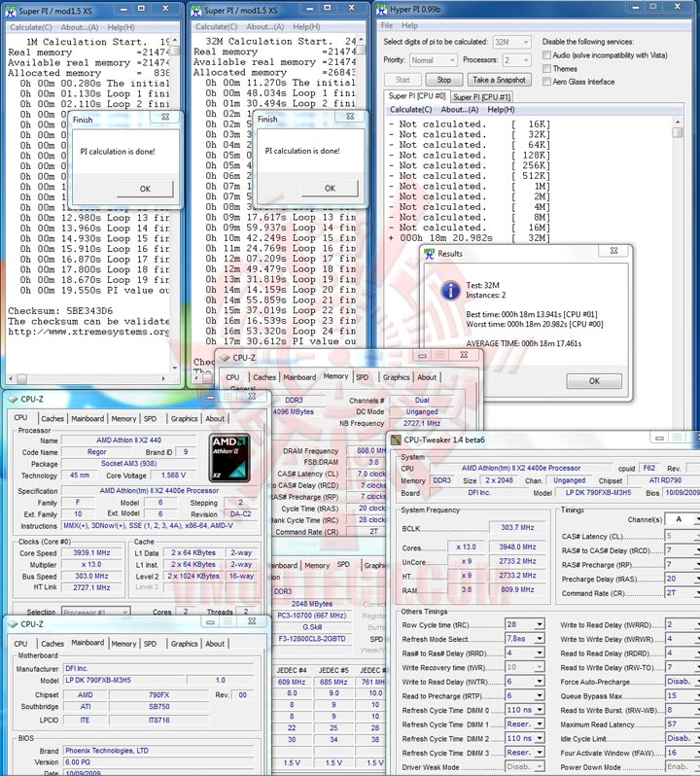Expand Refresh Cycle Time DIMM 0 dropdown
700x776 pixels.
click(x=540, y=710)
